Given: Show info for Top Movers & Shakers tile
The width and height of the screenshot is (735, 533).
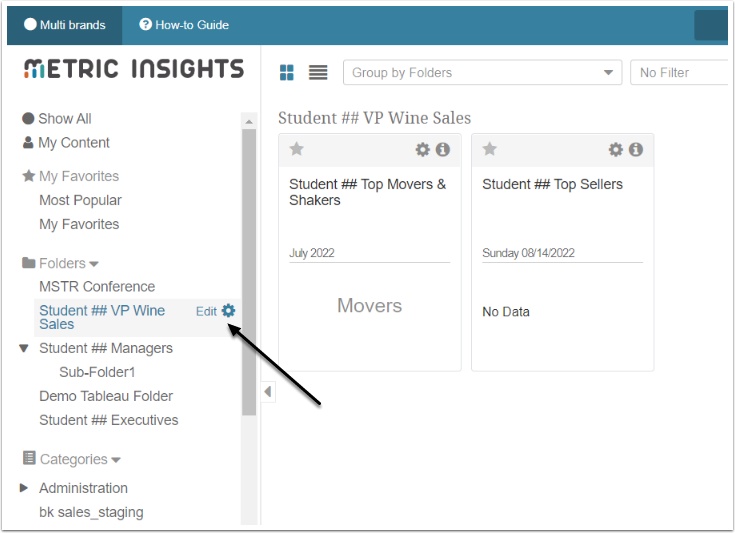Looking at the screenshot, I should pos(442,150).
